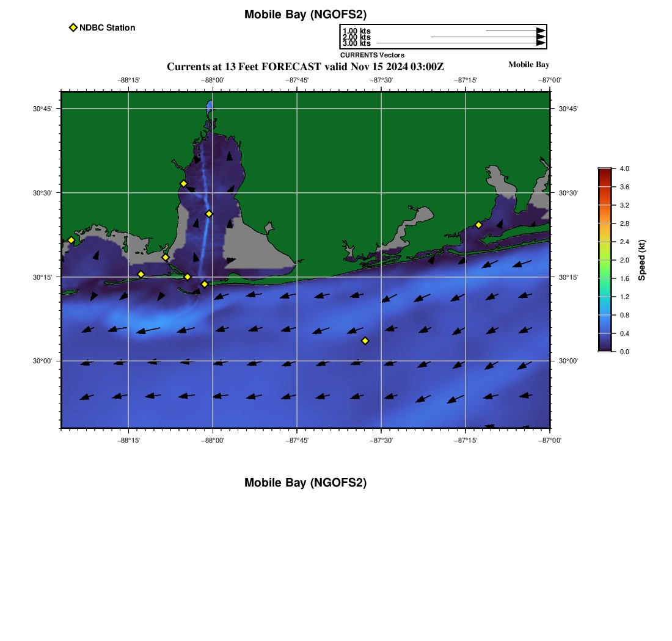The height and width of the screenshot is (641, 672).
Task: Click the 'NDBC Station' legend label
Action: coord(107,27)
